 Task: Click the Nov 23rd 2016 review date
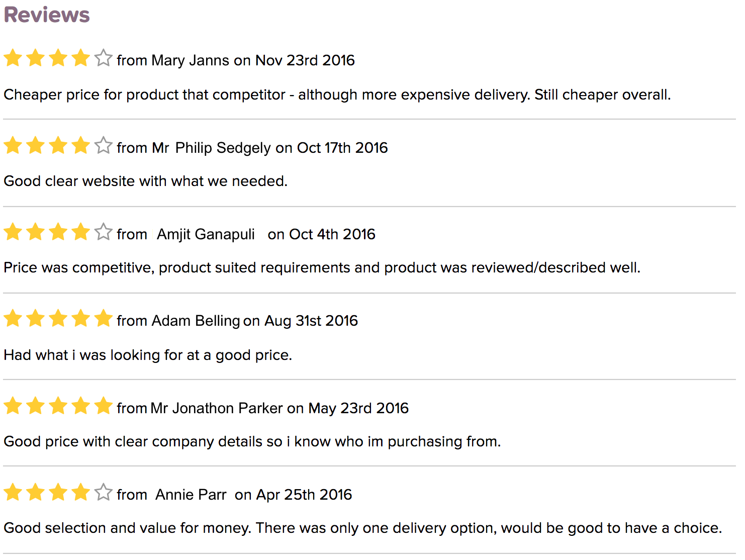[305, 60]
